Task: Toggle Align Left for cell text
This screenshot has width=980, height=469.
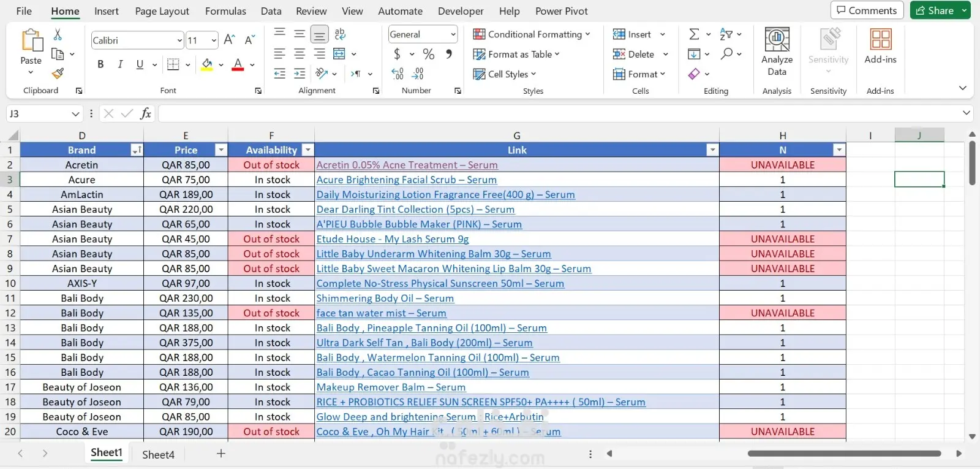Action: (x=280, y=54)
